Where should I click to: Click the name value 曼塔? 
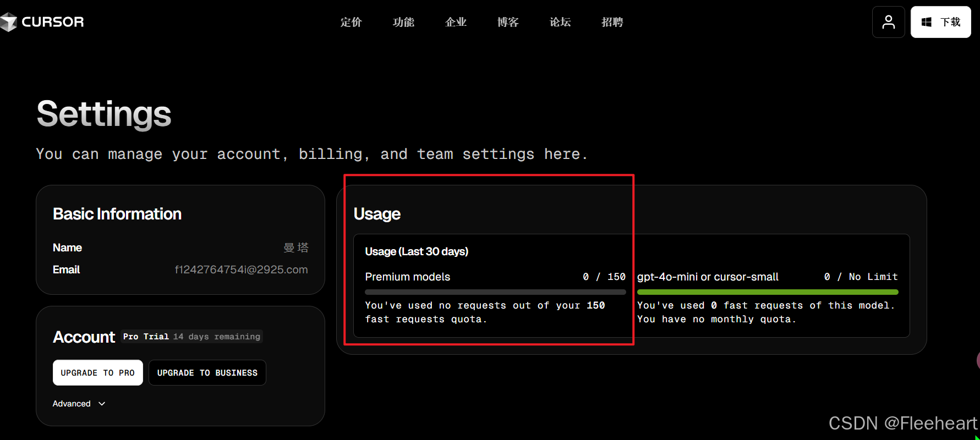(x=296, y=248)
